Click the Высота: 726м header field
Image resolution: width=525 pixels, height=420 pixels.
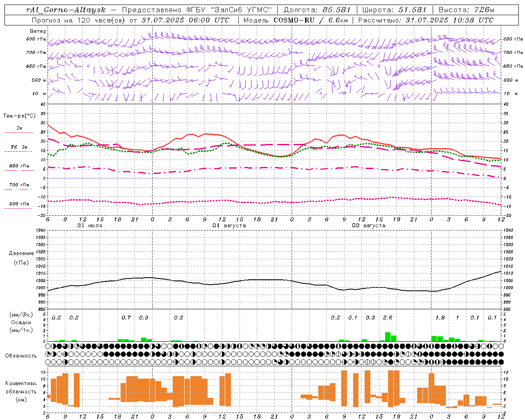tap(467, 10)
